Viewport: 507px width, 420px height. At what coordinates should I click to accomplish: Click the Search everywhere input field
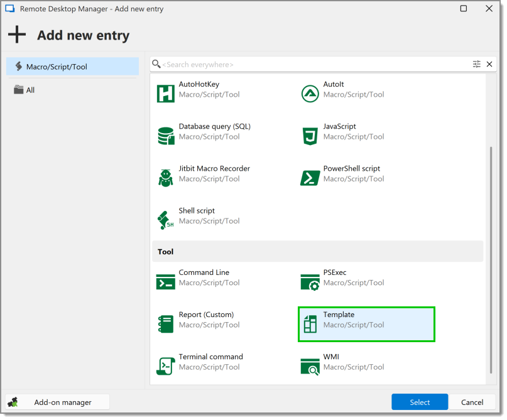(317, 64)
